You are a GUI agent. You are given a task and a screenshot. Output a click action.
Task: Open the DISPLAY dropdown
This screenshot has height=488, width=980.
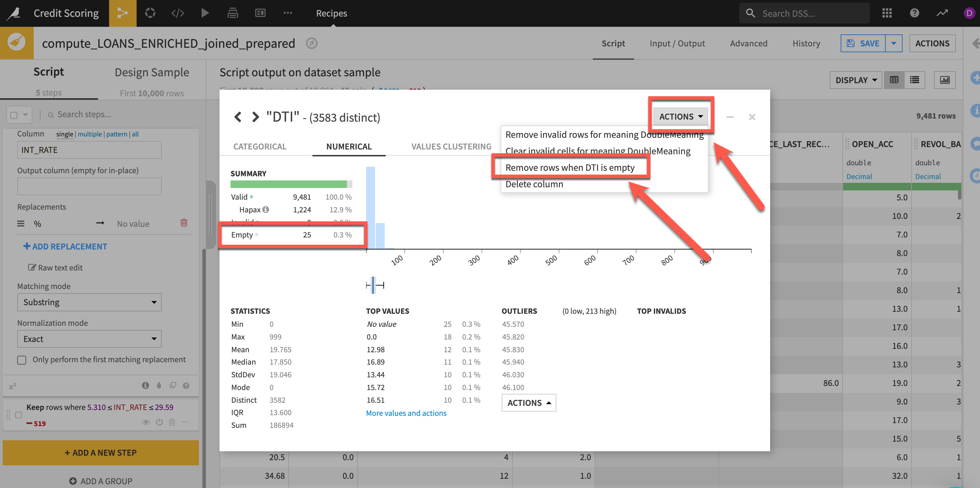[x=855, y=80]
